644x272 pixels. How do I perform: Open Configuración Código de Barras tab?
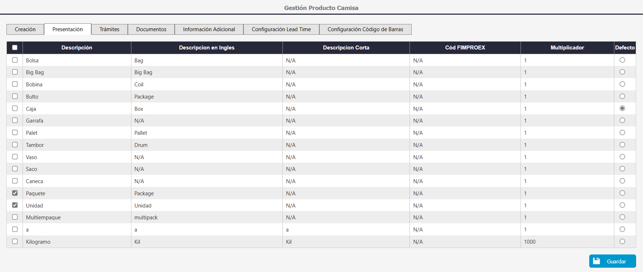point(365,29)
